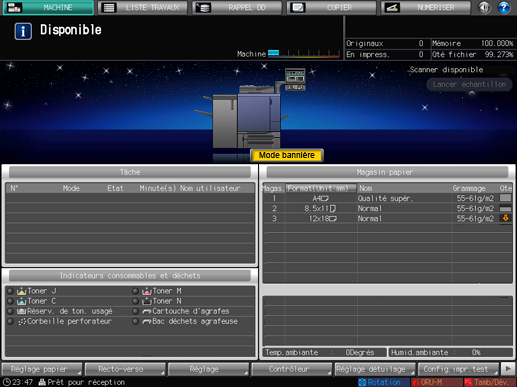Click the staple cartridge icon
This screenshot has height=387, width=517.
(147, 312)
